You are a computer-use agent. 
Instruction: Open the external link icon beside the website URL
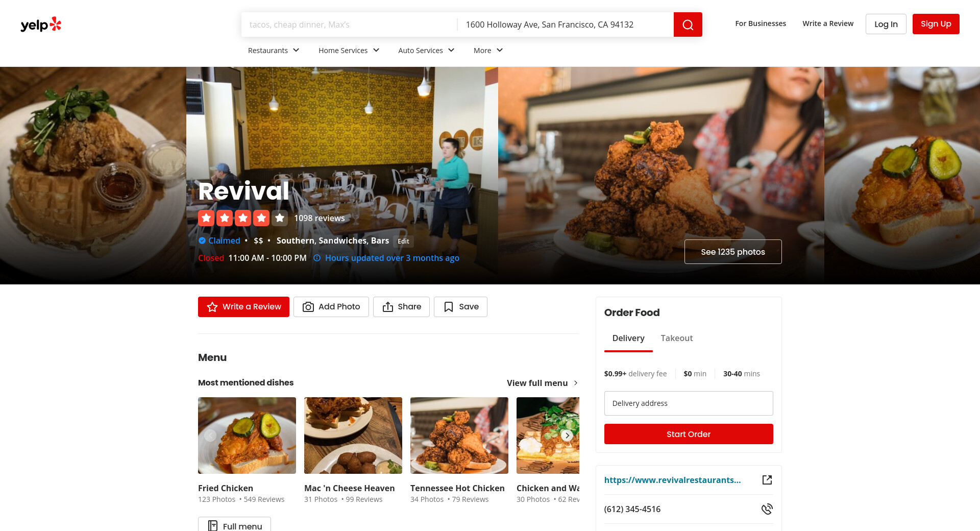767,480
